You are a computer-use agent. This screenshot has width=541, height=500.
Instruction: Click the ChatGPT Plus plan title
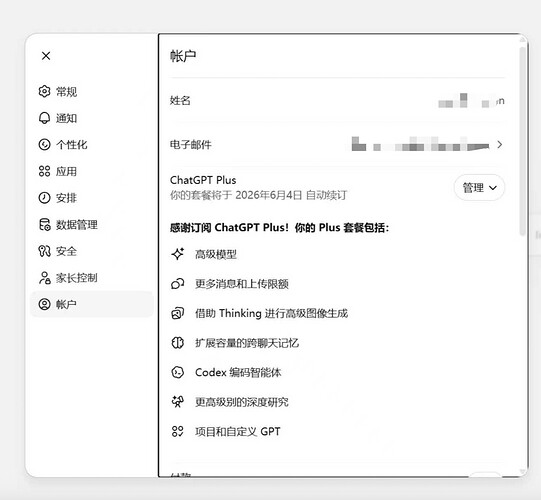click(203, 180)
